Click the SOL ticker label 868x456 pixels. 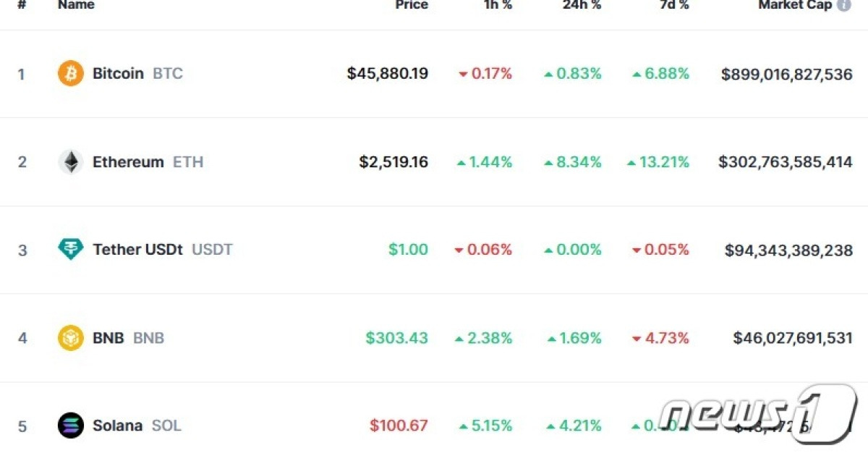tap(166, 426)
